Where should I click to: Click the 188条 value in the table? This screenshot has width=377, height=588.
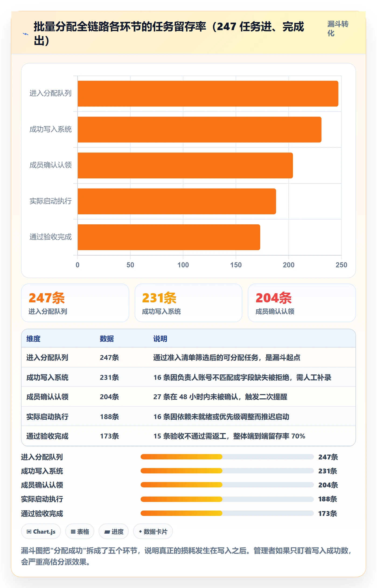click(x=109, y=417)
